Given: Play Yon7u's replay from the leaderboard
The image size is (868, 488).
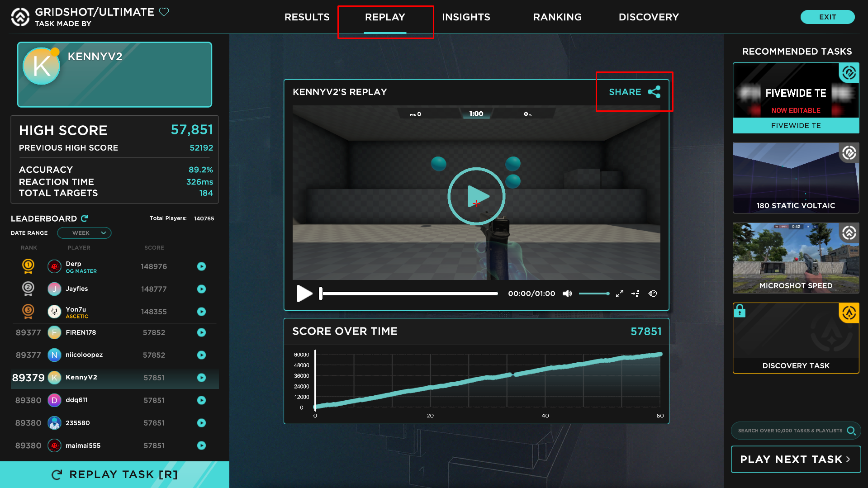Looking at the screenshot, I should pyautogui.click(x=201, y=312).
